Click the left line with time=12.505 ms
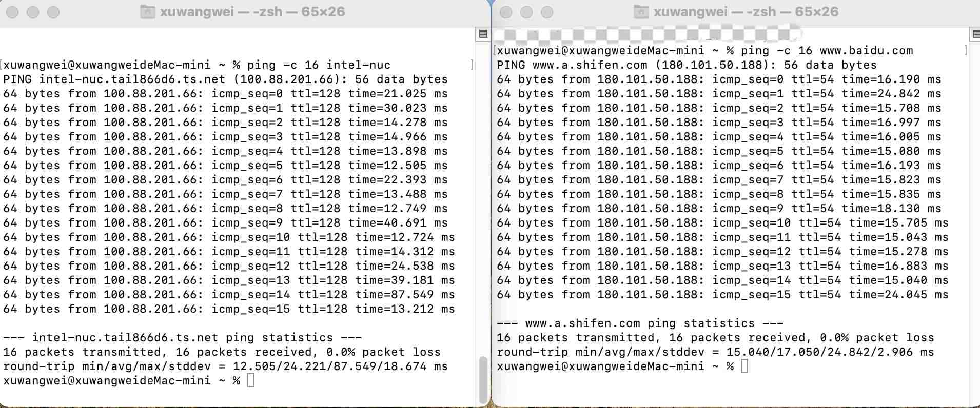 click(x=226, y=166)
